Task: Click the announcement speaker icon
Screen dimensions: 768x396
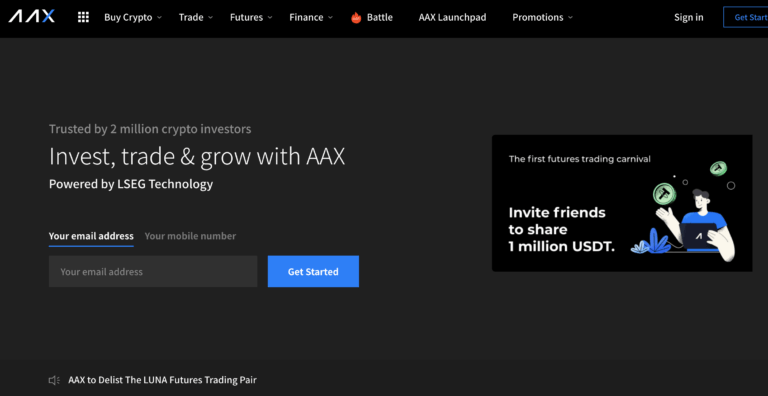Action: 54,380
